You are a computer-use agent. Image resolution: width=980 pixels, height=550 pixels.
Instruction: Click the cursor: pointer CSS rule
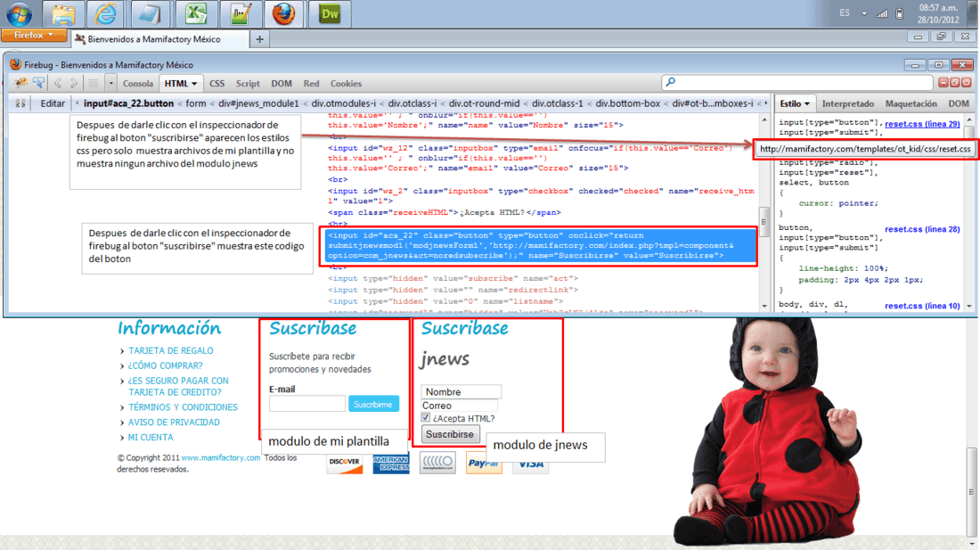coord(838,203)
